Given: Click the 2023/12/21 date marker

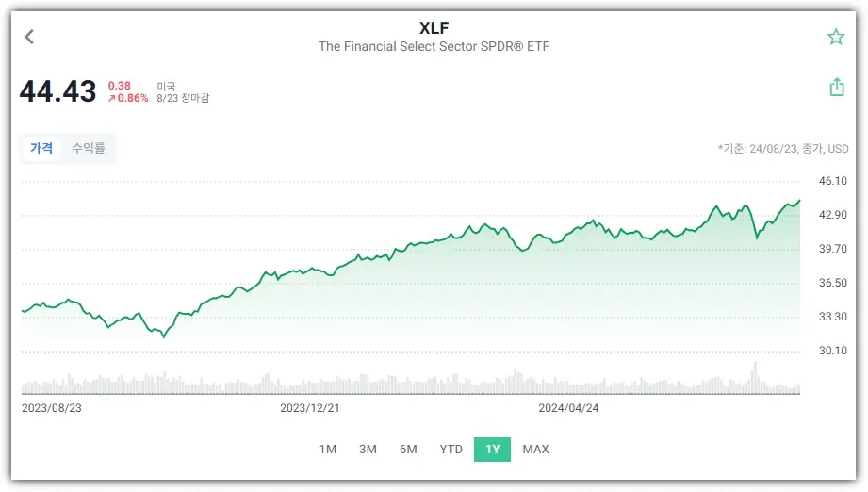Looking at the screenshot, I should (310, 408).
